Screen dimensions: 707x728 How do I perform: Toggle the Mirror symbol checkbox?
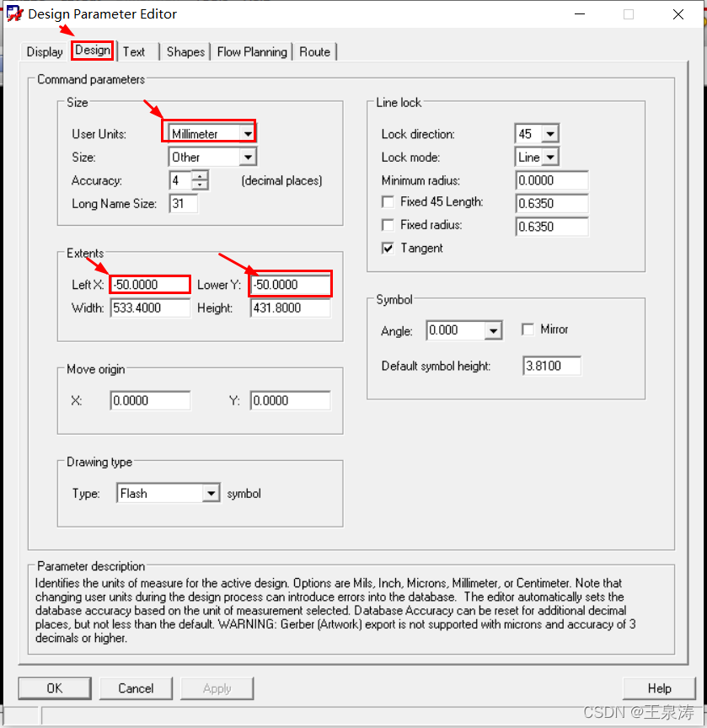tap(528, 329)
